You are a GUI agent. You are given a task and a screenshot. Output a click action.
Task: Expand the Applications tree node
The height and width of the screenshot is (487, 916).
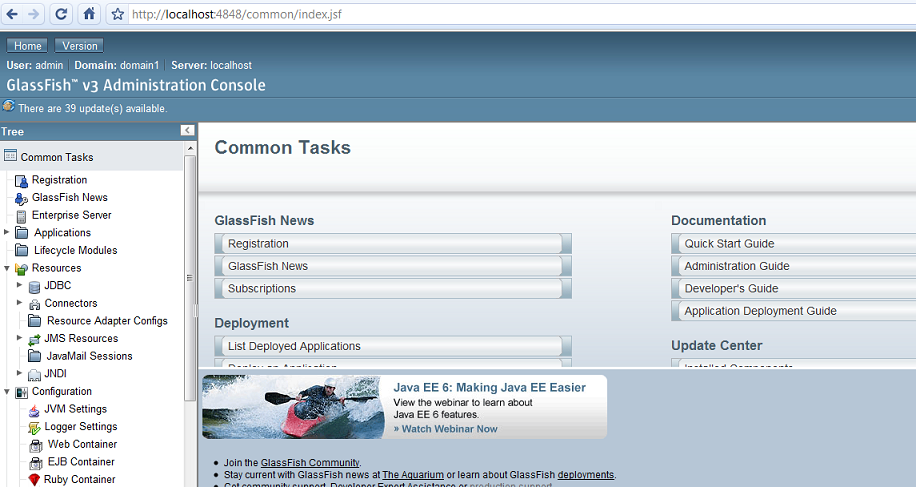7,233
